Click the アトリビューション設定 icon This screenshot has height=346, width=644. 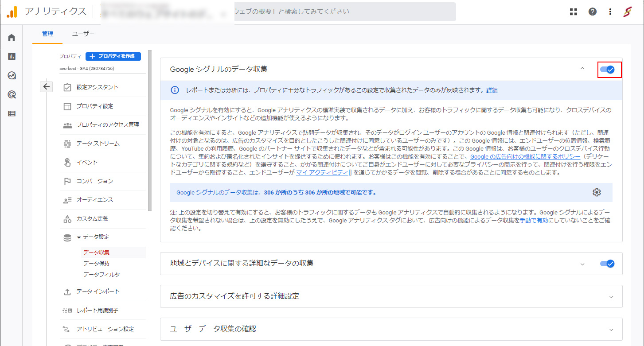tap(67, 329)
